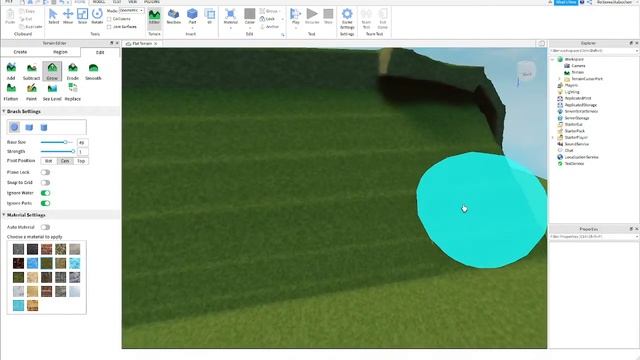Choose the sphere brush shape

14,127
